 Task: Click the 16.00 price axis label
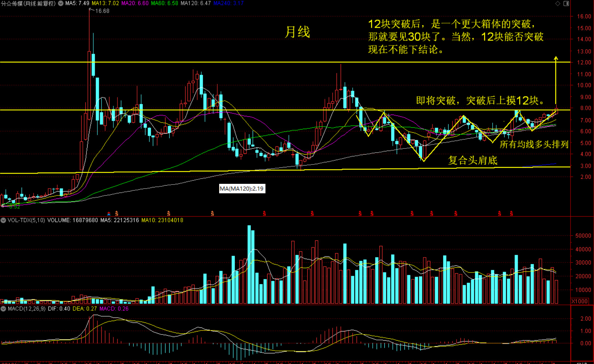coord(584,16)
